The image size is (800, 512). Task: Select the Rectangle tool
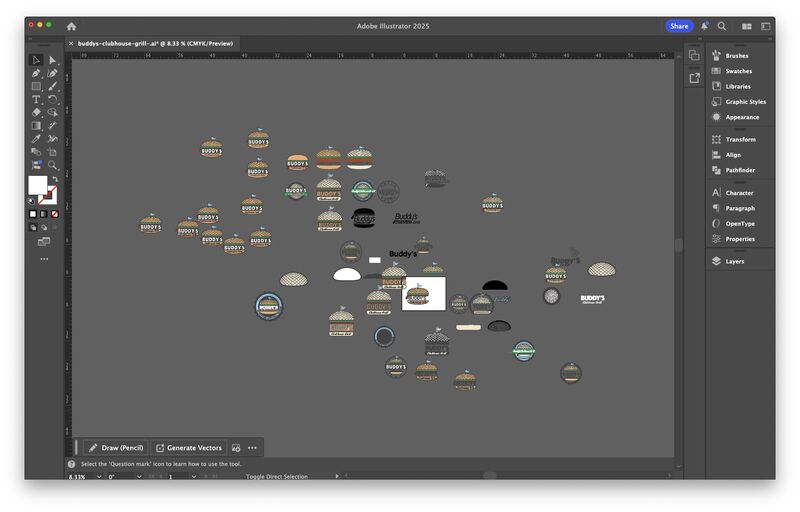pos(36,86)
